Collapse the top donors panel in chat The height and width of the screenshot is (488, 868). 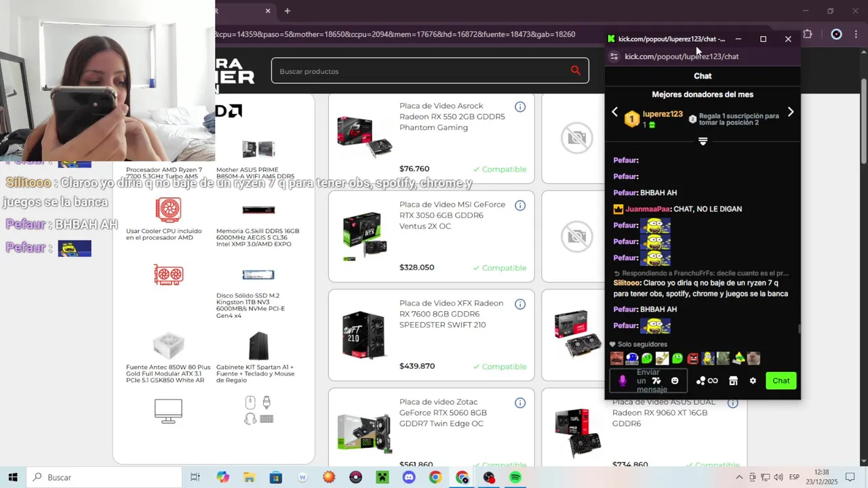(703, 141)
